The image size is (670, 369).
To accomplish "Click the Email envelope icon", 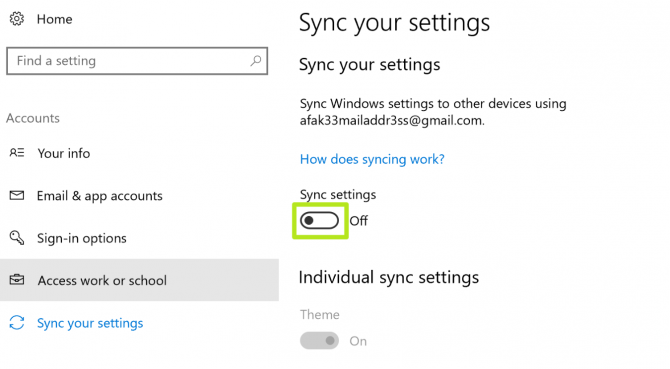I will point(17,195).
